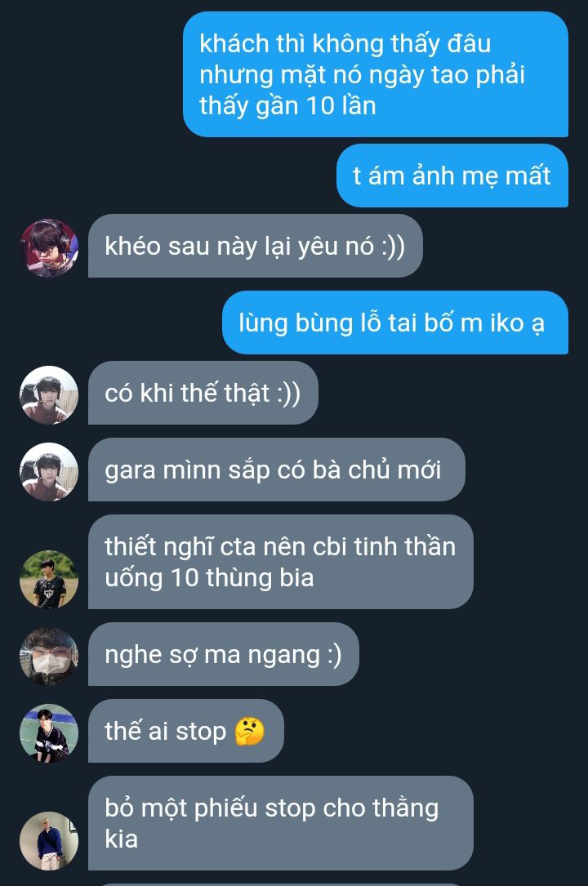Screen dimensions: 588x886
Task: Select the 'có khi thế thật :))' message
Action: tap(203, 393)
